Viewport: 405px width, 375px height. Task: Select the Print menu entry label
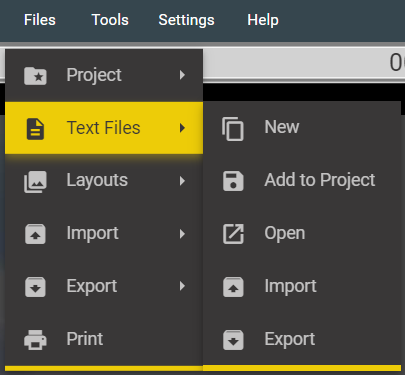[85, 339]
